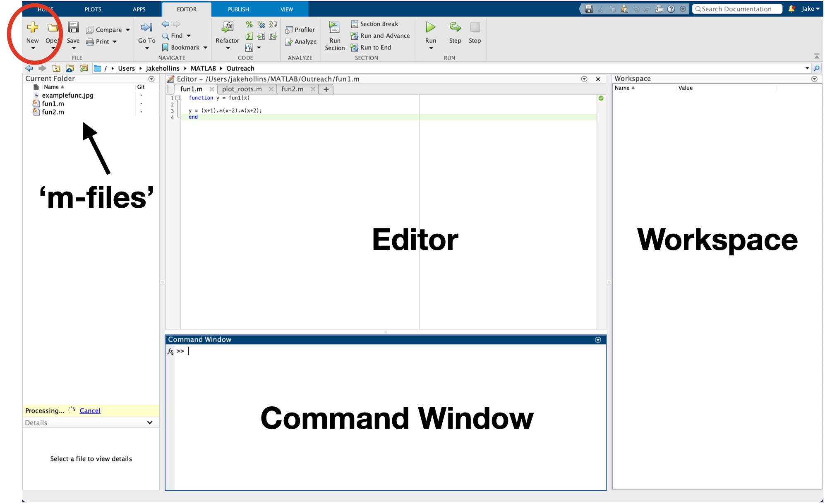Viewport: 825px width, 504px height.
Task: Click the Wrap Comments icon
Action: pos(273,24)
